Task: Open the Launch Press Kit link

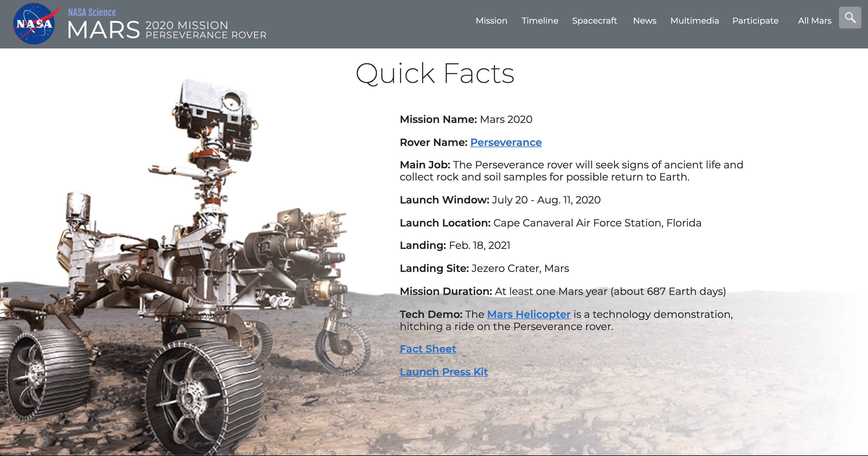Action: [444, 372]
